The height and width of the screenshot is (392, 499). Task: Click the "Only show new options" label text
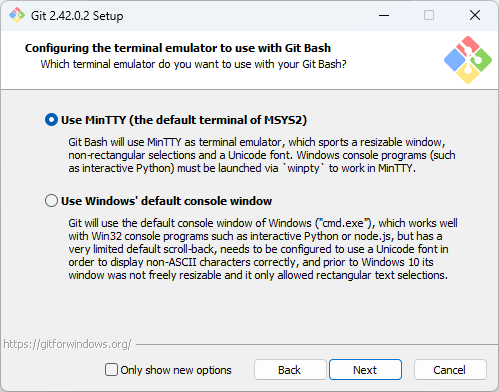coord(176,370)
